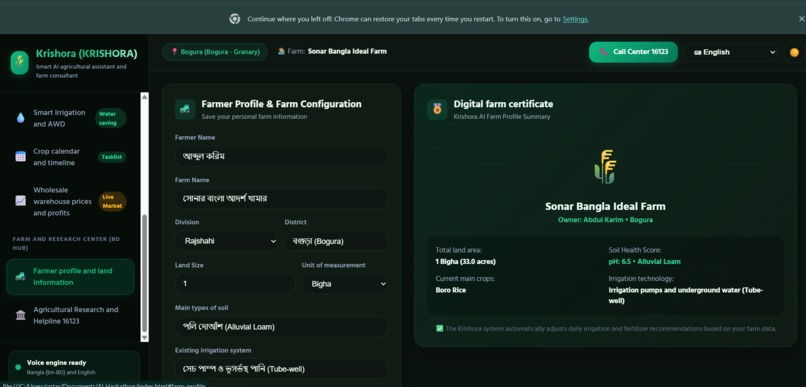Click sidebar scrollbar down arrow
Viewport: 806px width, 387px height.
coord(144,337)
